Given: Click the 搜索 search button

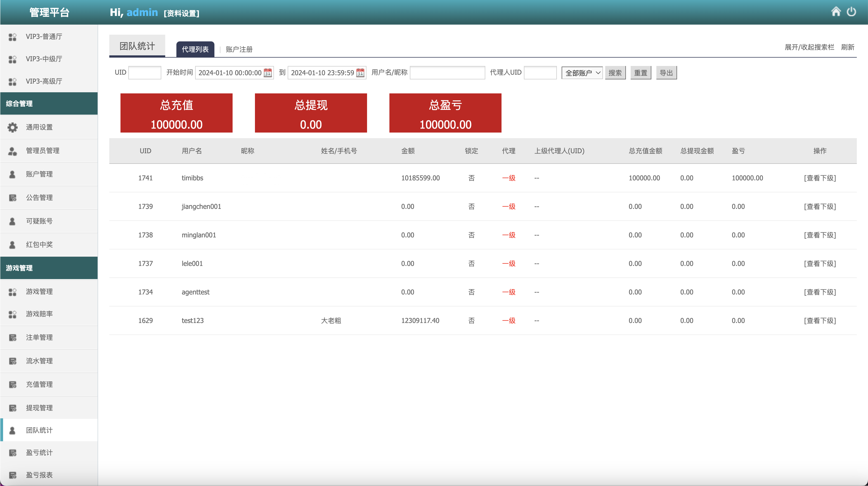Looking at the screenshot, I should pos(615,72).
